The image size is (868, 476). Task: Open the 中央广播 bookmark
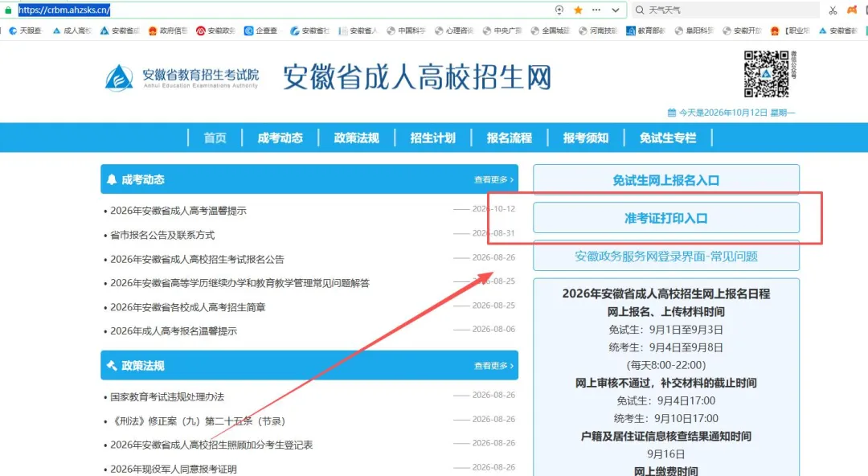point(502,31)
